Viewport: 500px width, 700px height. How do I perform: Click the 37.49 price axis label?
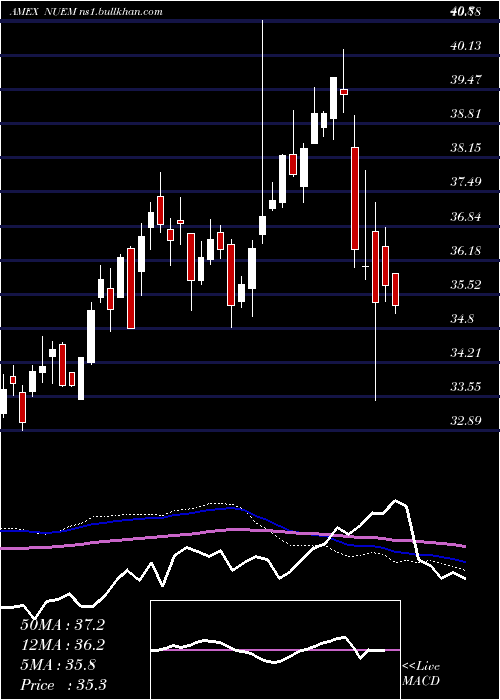(x=466, y=182)
